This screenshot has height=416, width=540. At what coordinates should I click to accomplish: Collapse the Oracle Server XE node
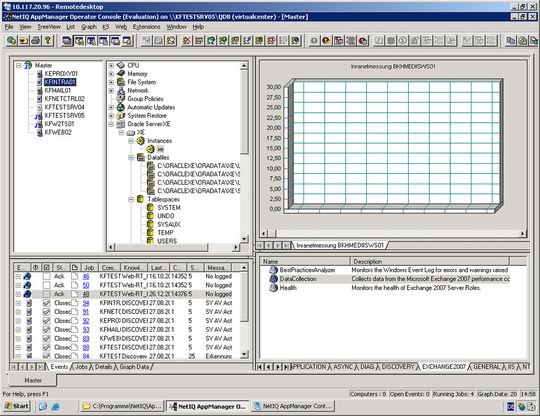[x=111, y=124]
